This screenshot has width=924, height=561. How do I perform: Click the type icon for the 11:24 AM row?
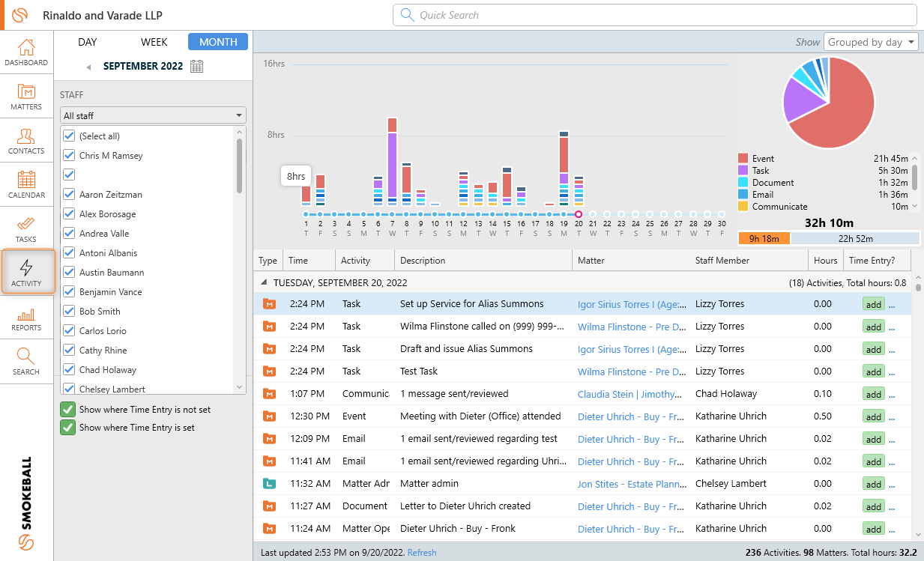coord(269,529)
